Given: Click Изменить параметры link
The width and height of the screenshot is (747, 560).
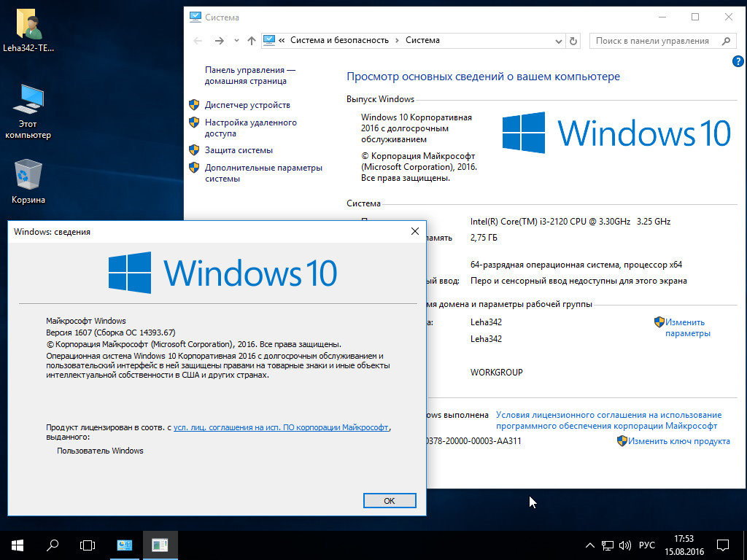Looking at the screenshot, I should pyautogui.click(x=687, y=327).
